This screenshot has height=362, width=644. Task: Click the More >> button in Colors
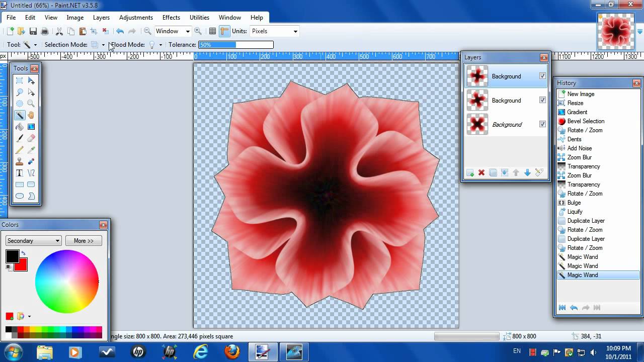click(84, 241)
